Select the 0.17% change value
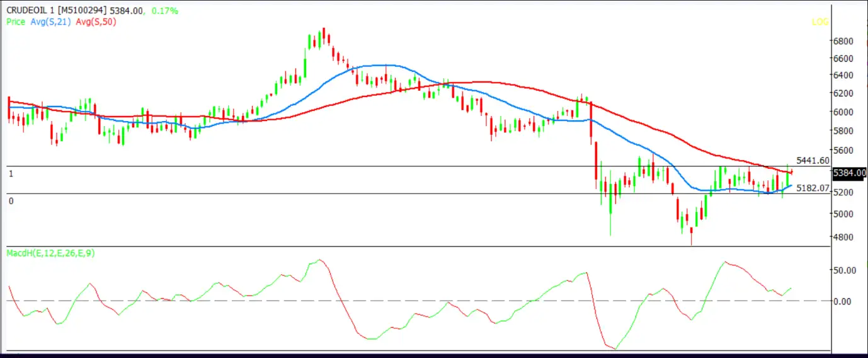Viewport: 868px width, 358px height. coord(165,11)
